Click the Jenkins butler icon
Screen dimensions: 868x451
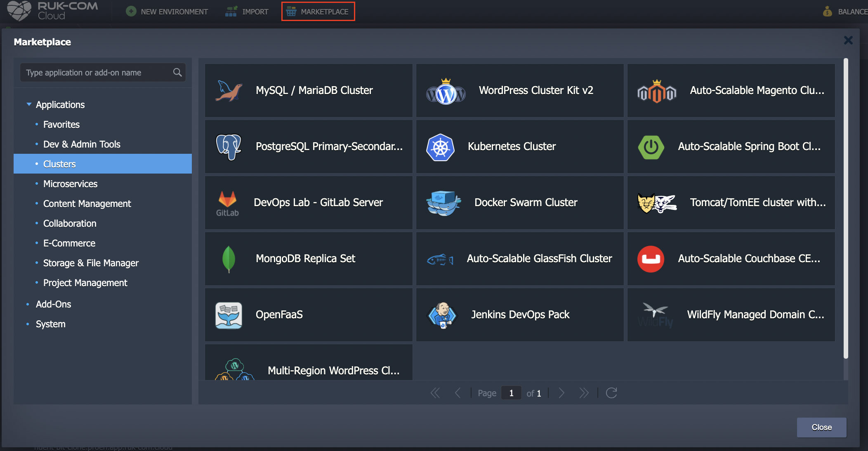pyautogui.click(x=442, y=315)
